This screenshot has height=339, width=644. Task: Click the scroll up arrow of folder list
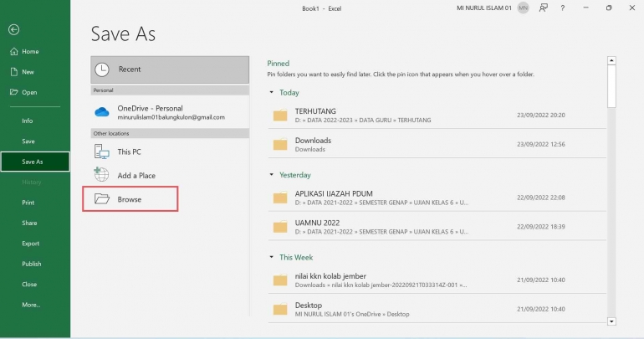tap(611, 61)
